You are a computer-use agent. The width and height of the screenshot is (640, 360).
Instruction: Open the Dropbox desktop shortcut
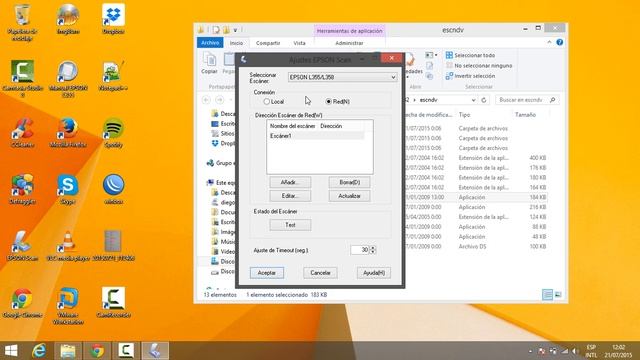point(113,19)
